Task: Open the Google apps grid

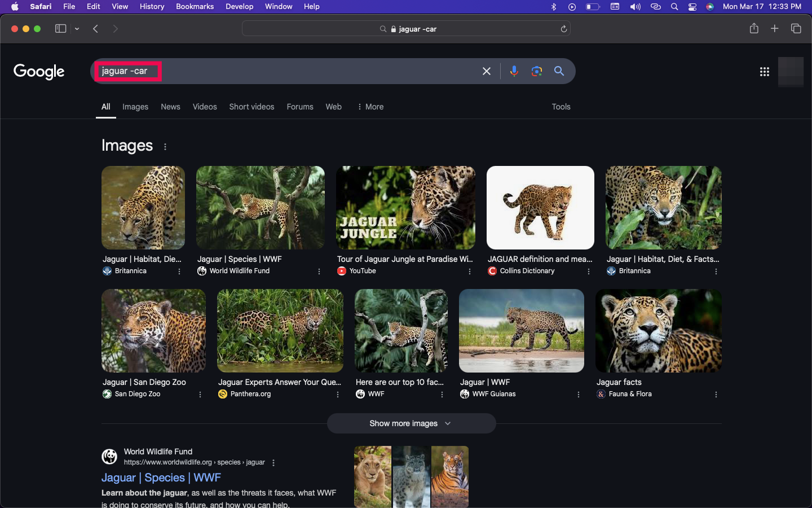Action: coord(764,72)
